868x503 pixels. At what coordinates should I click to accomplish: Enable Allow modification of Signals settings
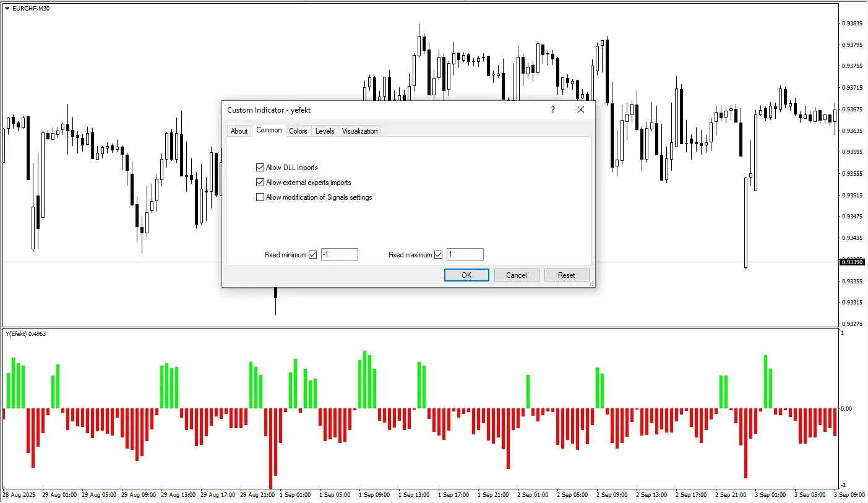pos(260,197)
